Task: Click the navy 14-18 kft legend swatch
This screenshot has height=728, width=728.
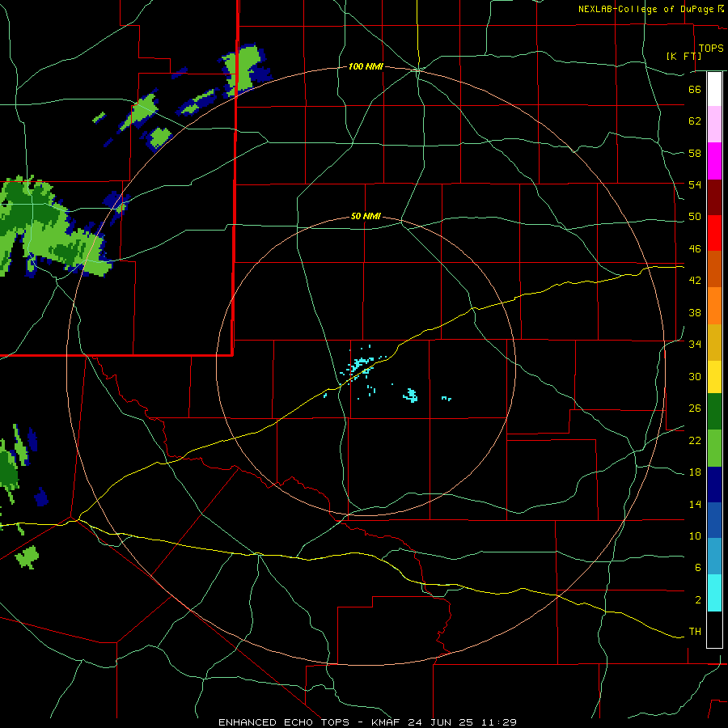Action: (x=714, y=485)
